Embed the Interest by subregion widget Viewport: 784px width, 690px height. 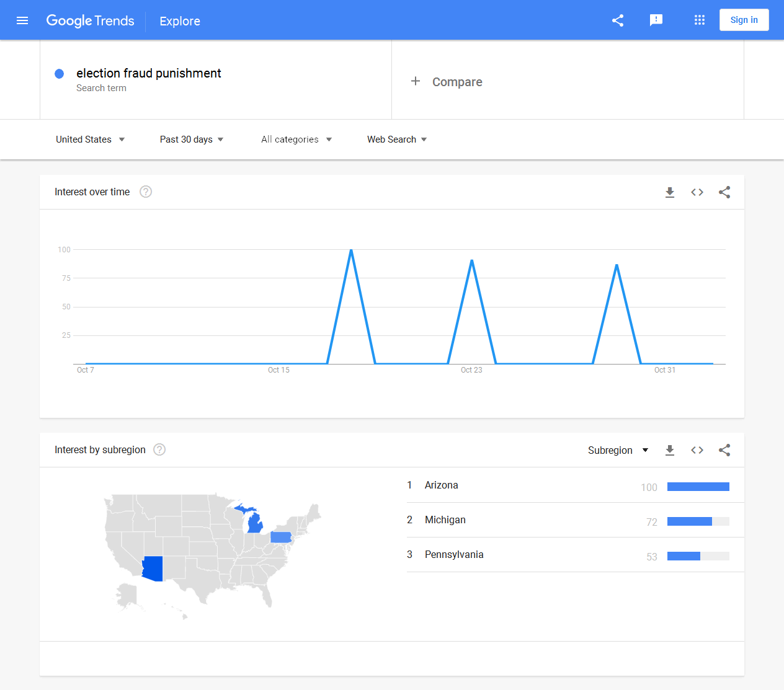697,450
